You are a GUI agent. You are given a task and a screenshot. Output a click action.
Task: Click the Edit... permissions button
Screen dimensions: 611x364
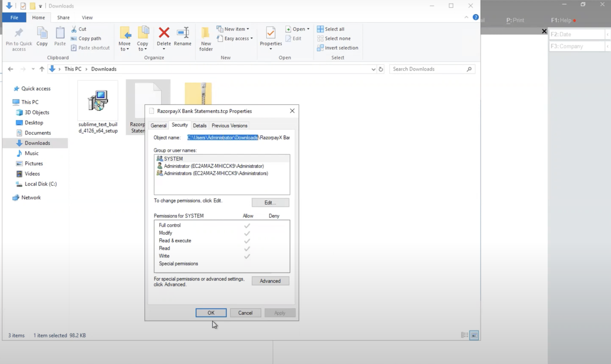pyautogui.click(x=270, y=202)
